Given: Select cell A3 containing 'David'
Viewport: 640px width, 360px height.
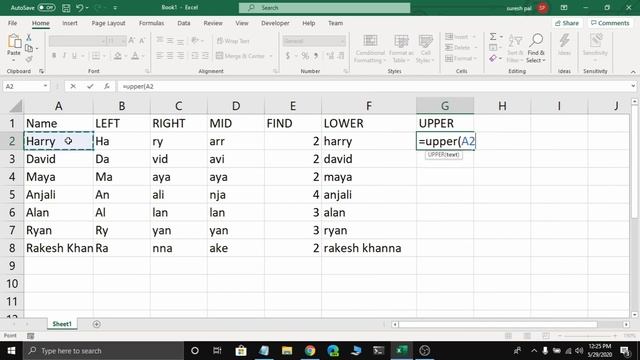Looking at the screenshot, I should point(58,159).
